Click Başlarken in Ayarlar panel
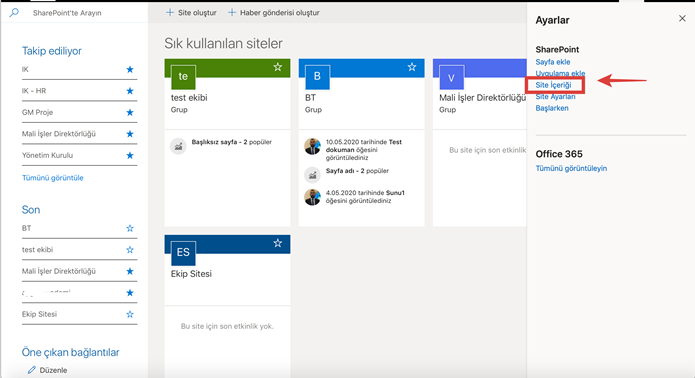The width and height of the screenshot is (695, 378). (x=552, y=108)
